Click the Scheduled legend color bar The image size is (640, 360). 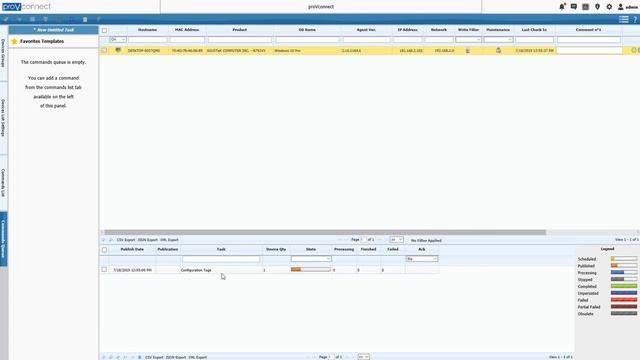[x=624, y=259]
